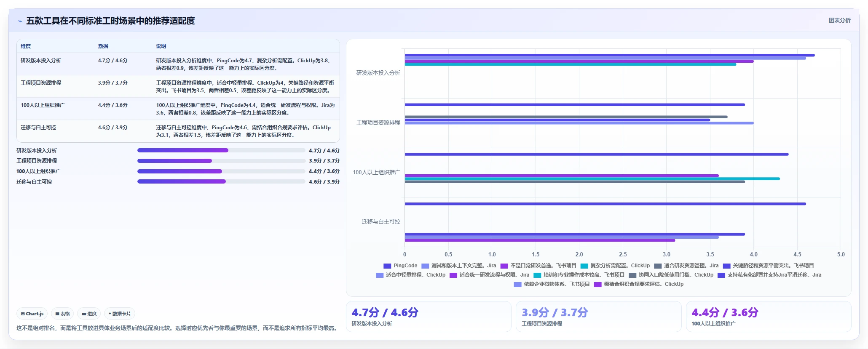Open the 4.7分 / 4.6分 data card
The height and width of the screenshot is (349, 868).
[x=429, y=317]
